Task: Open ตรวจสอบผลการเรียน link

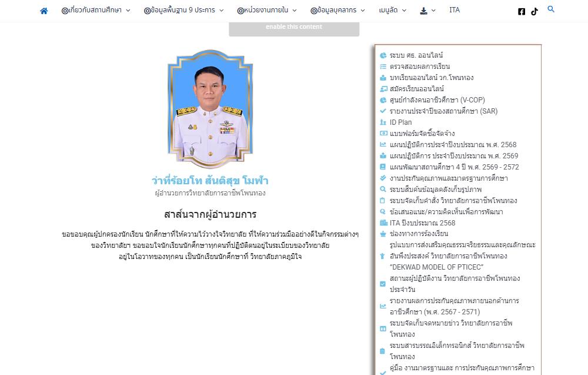Action: [420, 67]
